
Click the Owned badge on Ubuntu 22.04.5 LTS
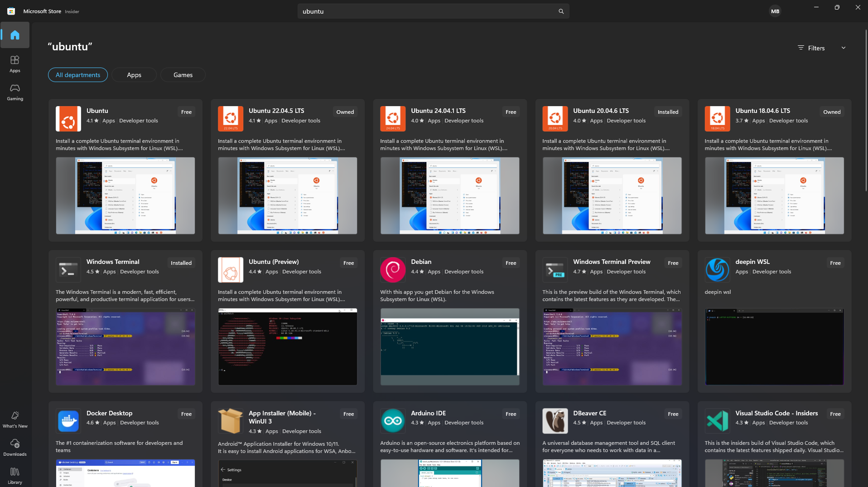pos(345,112)
